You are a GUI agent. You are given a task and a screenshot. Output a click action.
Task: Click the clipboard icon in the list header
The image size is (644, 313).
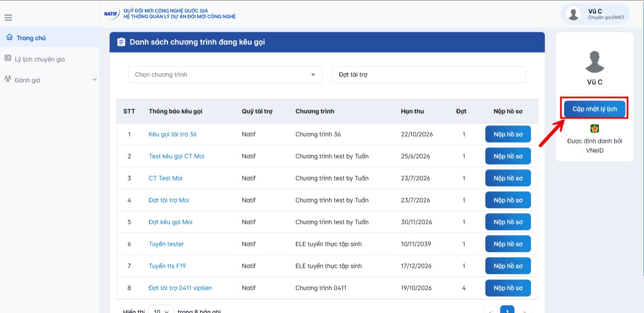121,42
